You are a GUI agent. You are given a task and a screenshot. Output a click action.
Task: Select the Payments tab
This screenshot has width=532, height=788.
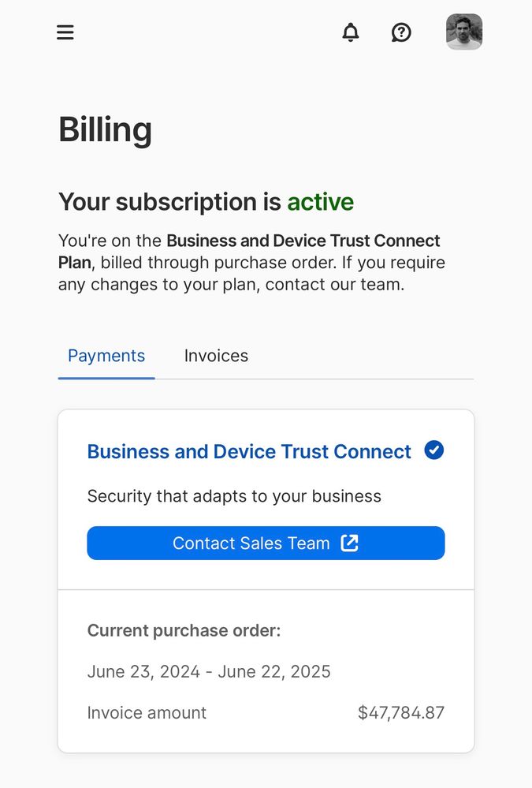coord(106,356)
